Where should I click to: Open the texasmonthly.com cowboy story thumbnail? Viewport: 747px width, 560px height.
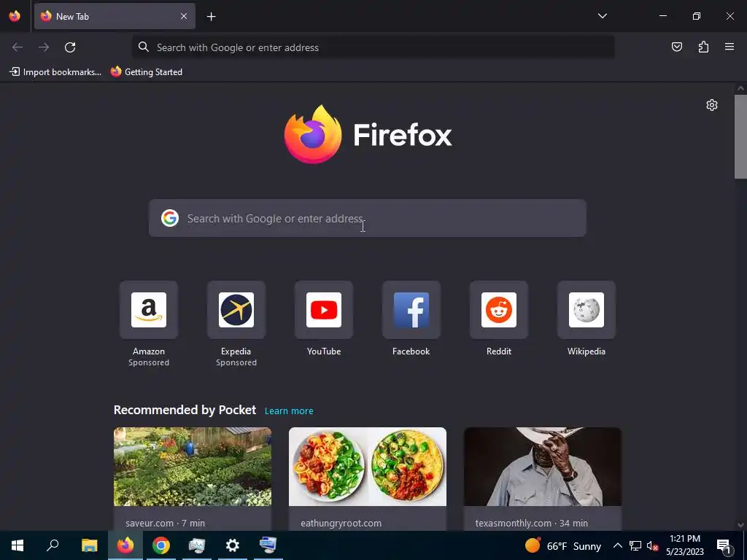click(x=543, y=467)
